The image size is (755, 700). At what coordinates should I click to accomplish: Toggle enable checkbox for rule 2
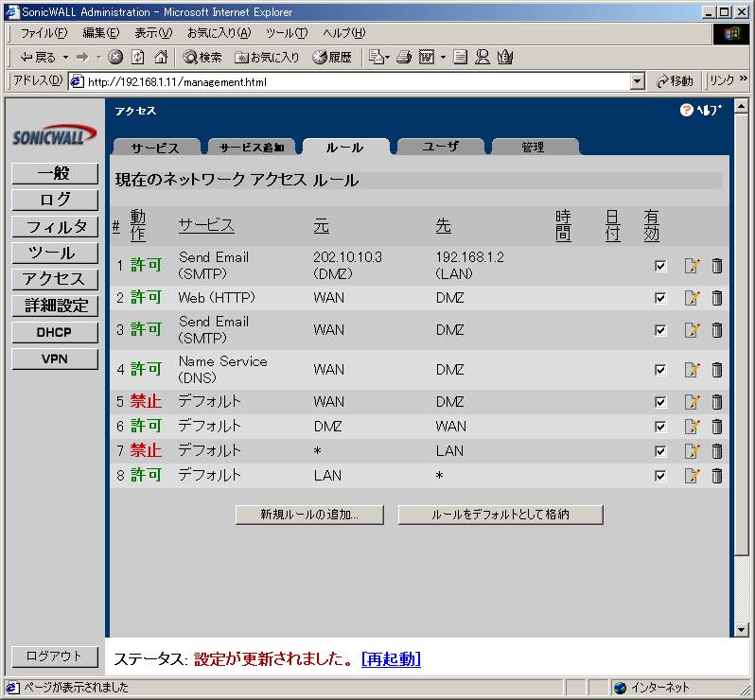click(x=660, y=298)
